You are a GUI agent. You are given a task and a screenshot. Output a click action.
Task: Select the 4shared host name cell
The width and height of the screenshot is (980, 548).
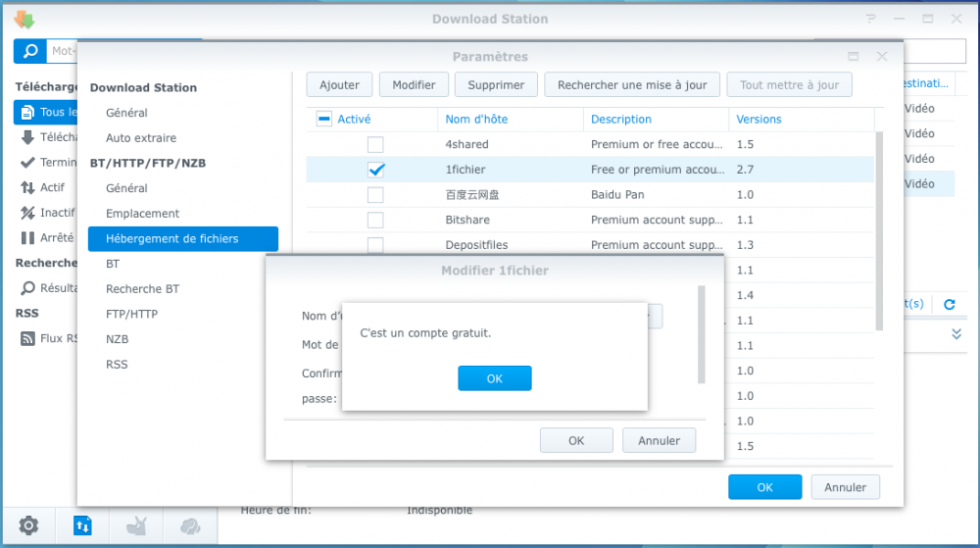[x=466, y=144]
